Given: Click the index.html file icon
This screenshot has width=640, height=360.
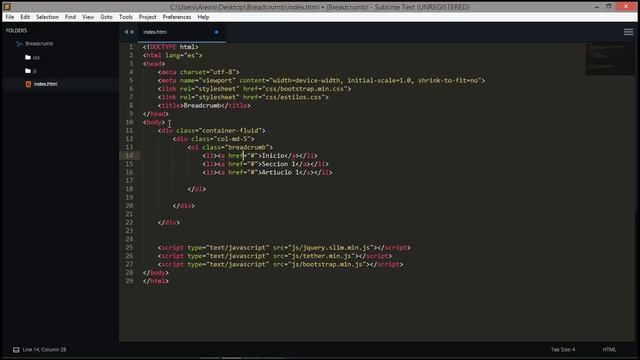Looking at the screenshot, I should (28, 84).
